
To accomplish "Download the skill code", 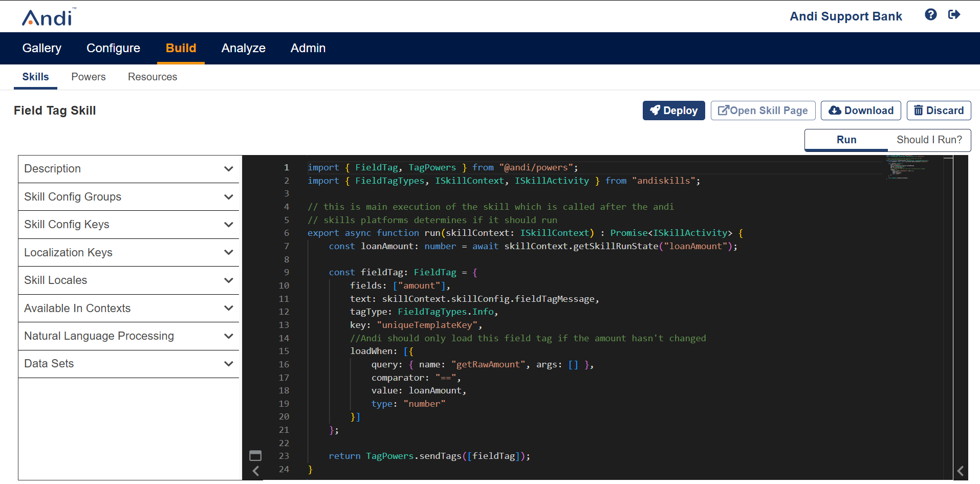I will point(861,111).
